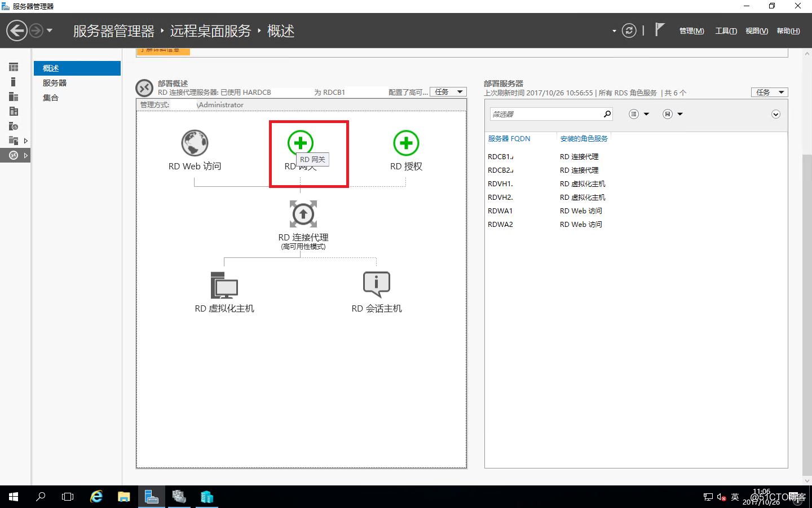
Task: Open the Local Server single-tower icon
Action: (14, 82)
